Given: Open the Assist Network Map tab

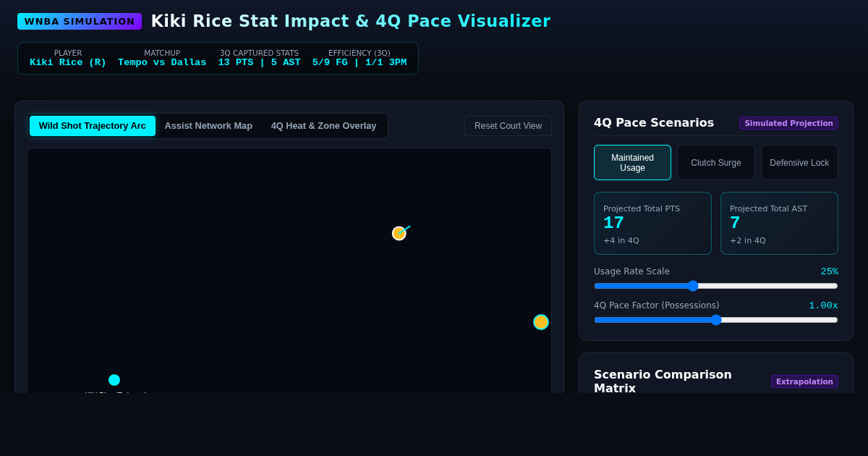Looking at the screenshot, I should click(x=208, y=126).
